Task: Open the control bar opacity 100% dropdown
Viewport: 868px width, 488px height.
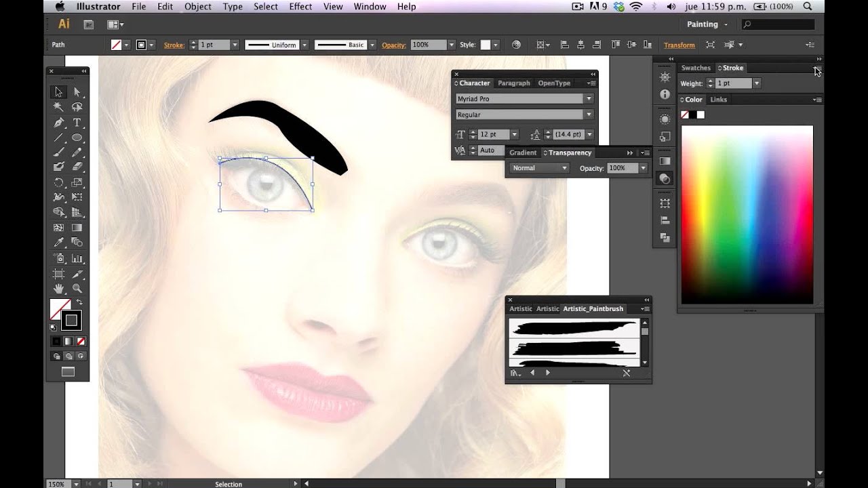Action: (x=451, y=45)
